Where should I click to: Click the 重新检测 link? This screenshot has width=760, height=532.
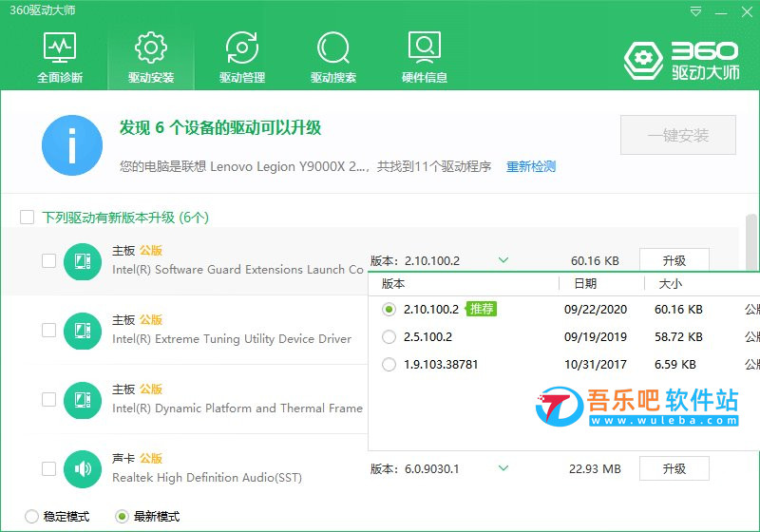tap(531, 166)
